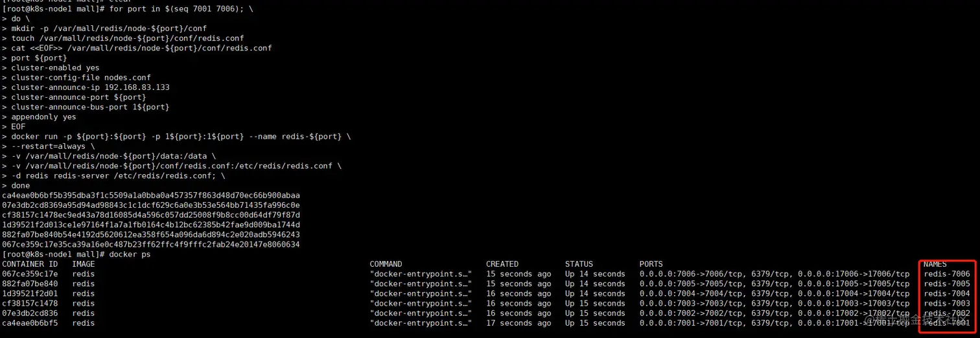Select the container hash starting 1d39521f2d013

(151, 225)
